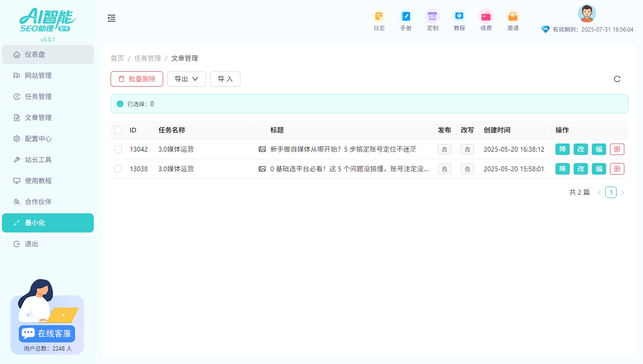643x364 pixels.
Task: Open the 导出 export dropdown
Action: tap(186, 79)
